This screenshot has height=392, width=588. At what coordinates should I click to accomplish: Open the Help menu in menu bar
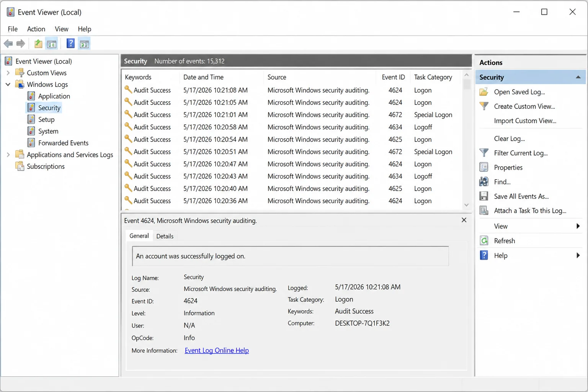(84, 29)
